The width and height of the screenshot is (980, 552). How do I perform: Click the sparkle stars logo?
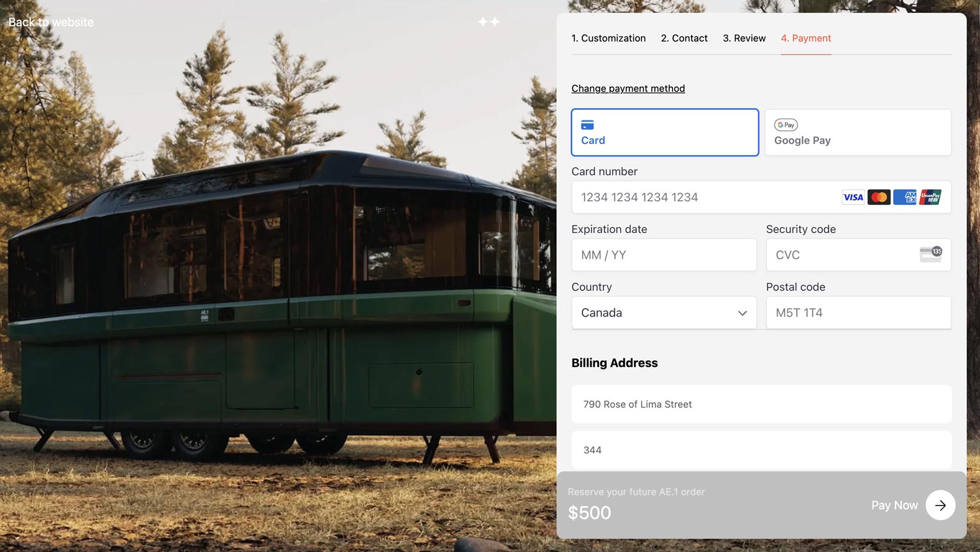[488, 22]
